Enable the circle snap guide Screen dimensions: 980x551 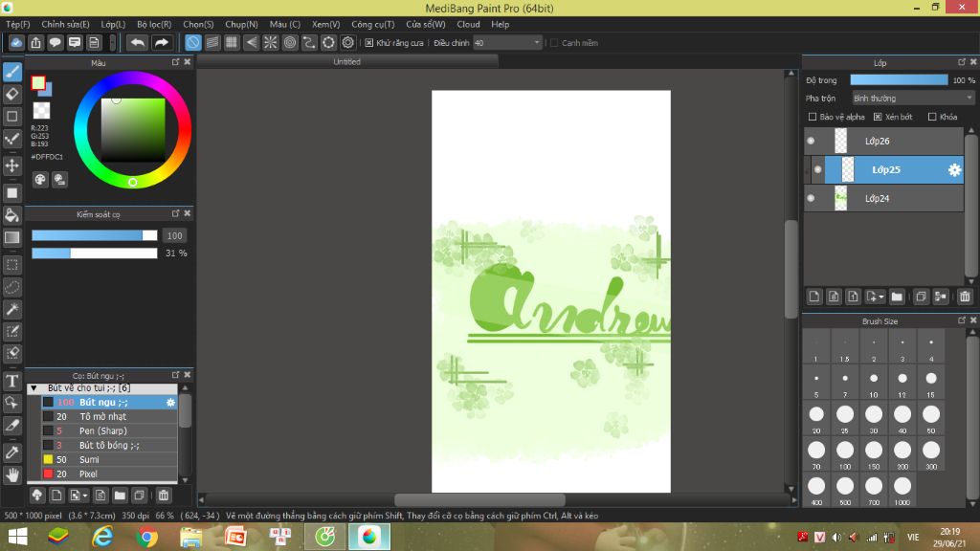coord(290,42)
